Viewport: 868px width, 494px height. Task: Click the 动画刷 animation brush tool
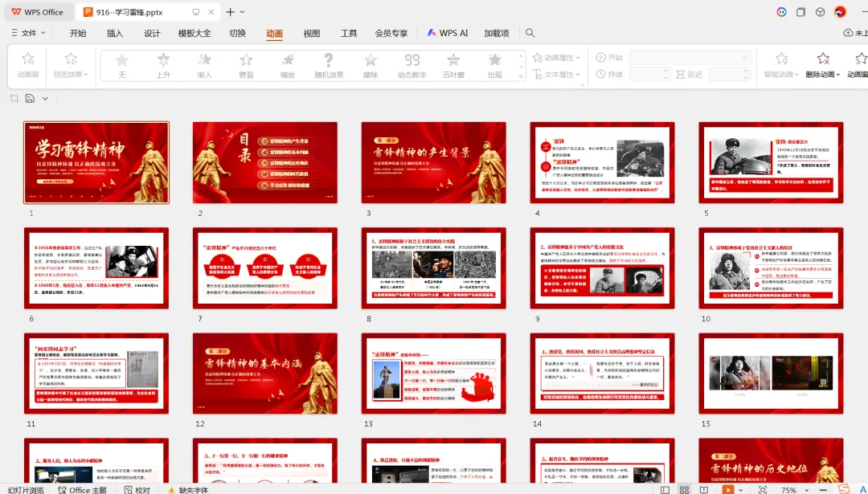[27, 65]
